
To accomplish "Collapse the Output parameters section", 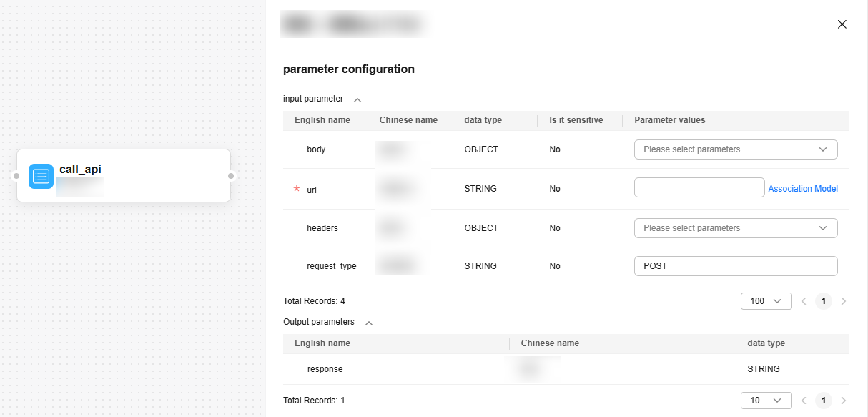I will [x=369, y=323].
